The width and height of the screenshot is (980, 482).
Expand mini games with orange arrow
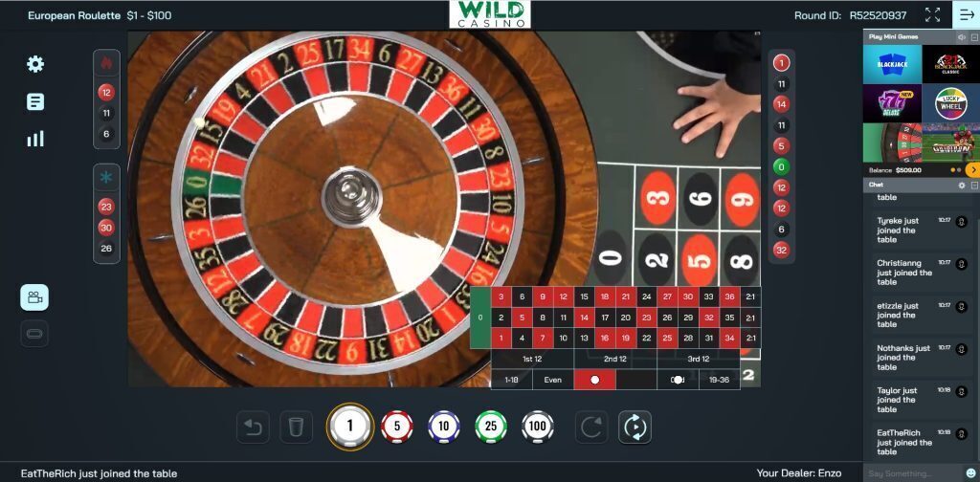click(972, 170)
